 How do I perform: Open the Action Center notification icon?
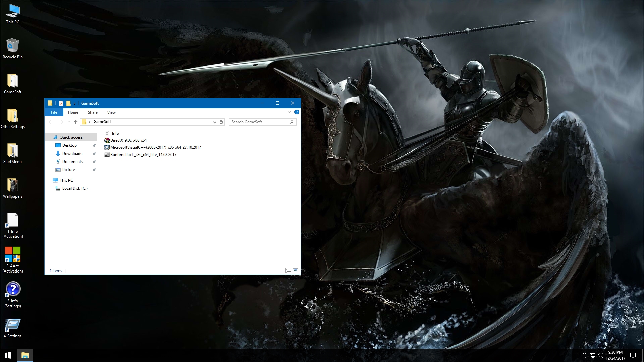(x=633, y=355)
